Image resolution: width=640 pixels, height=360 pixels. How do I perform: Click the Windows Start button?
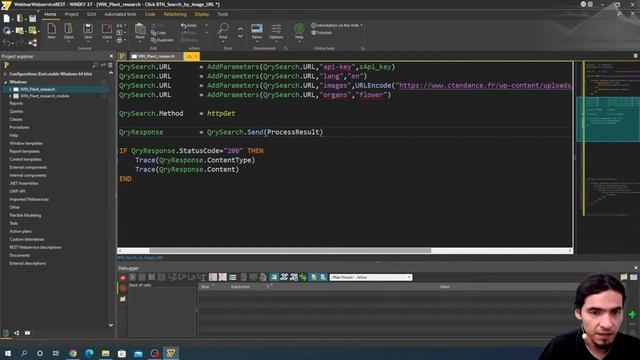coord(8,353)
